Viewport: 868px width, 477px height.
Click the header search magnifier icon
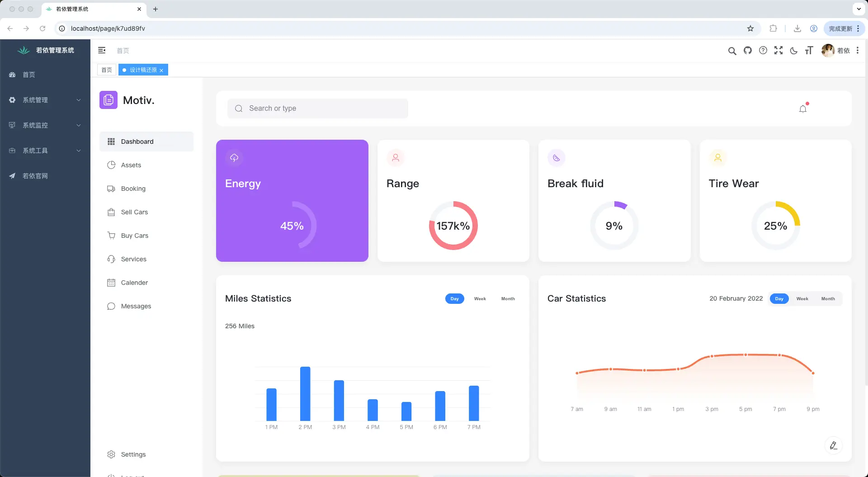[732, 51]
